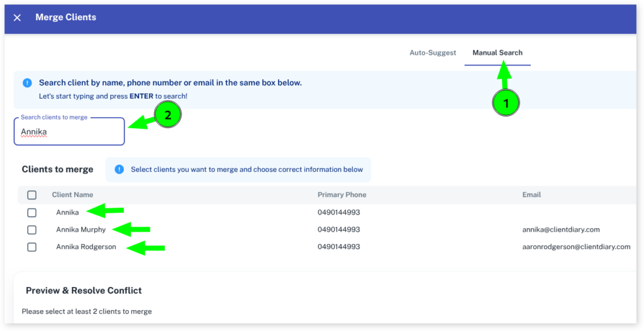Screen dimensions: 644x331
Task: Click the annika@clientdiary.com email address
Action: tap(562, 230)
